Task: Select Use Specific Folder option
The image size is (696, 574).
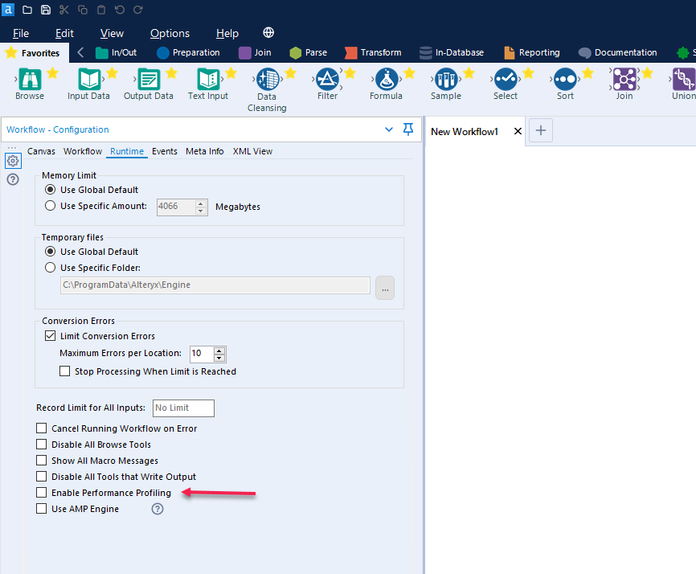Action: coord(50,267)
